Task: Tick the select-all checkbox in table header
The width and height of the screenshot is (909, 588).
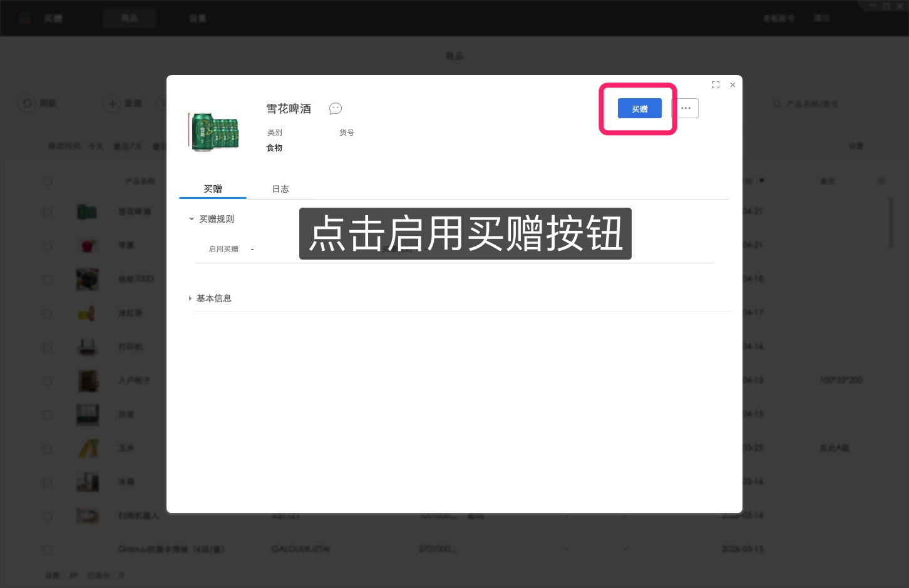Action: point(47,181)
